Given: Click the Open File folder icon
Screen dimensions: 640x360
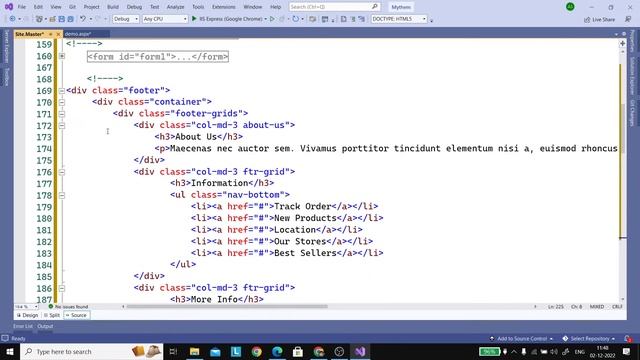Looking at the screenshot, I should pos(52,19).
